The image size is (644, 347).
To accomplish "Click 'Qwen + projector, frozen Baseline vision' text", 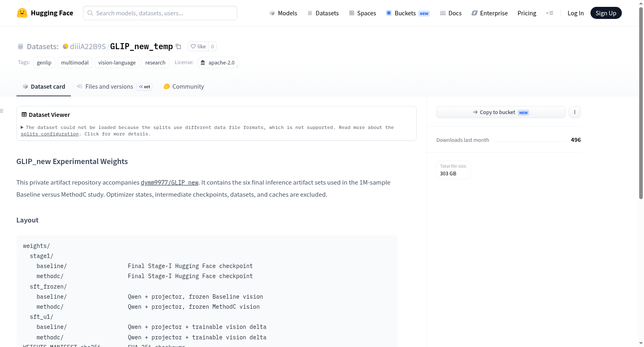I will tap(195, 297).
